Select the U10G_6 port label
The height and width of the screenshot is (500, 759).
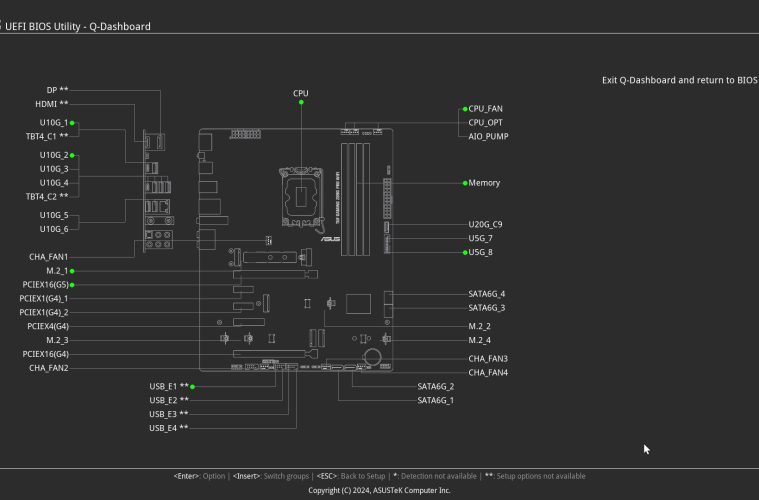click(x=54, y=229)
